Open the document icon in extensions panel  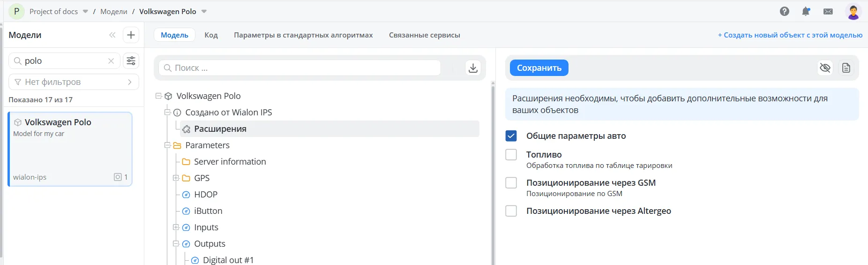point(846,68)
